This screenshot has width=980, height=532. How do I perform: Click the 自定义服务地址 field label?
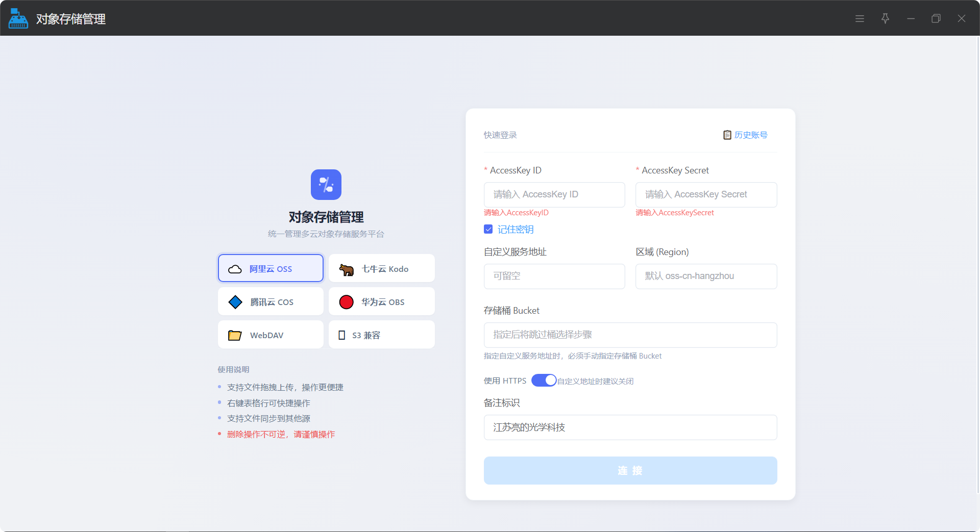[x=515, y=252]
